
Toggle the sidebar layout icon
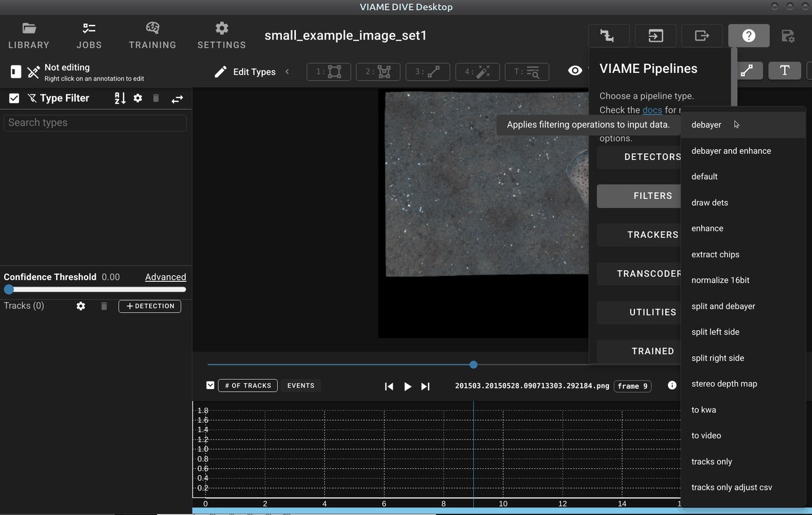pos(16,71)
